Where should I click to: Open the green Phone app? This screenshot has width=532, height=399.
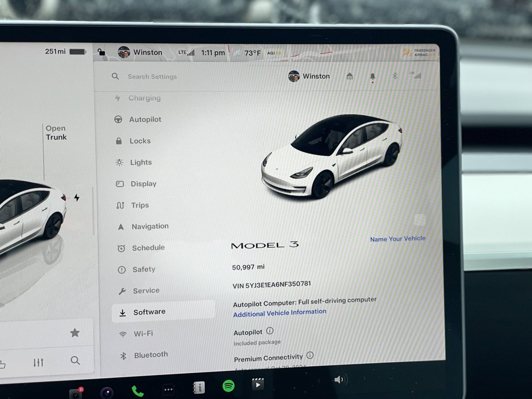[137, 391]
